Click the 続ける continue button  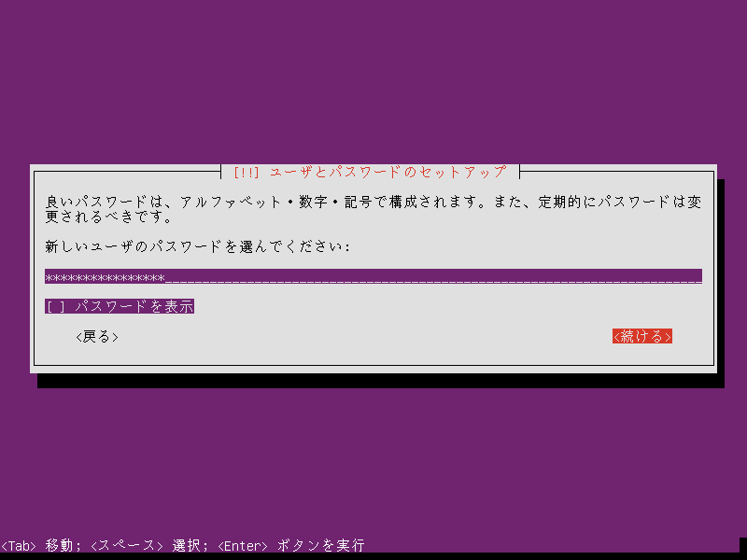coord(642,336)
